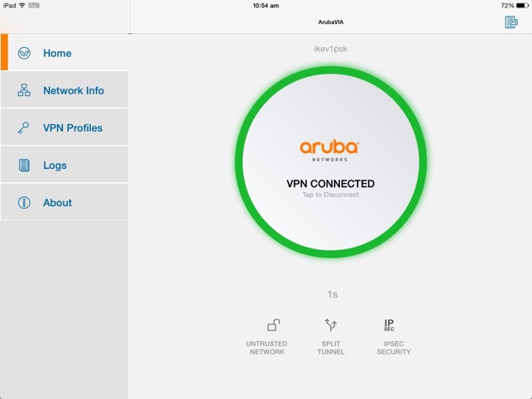Viewport: 532px width, 399px height.
Task: Tap the connection timer showing 1s
Action: tap(332, 295)
